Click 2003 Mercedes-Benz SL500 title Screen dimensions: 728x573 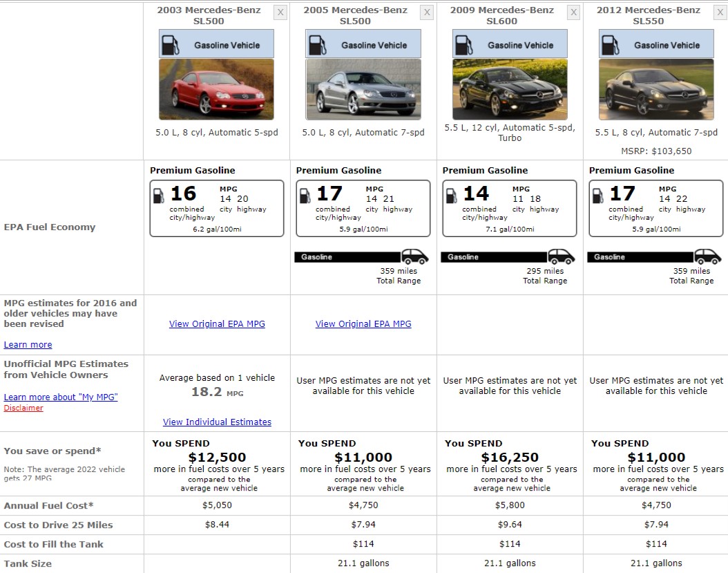point(209,15)
